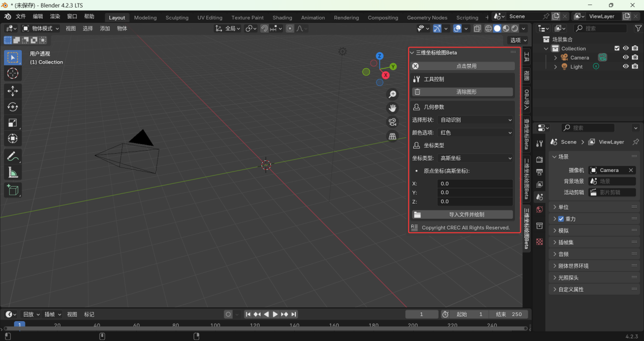Activate the 3D Cursor tool
The width and height of the screenshot is (644, 341).
coord(13,73)
